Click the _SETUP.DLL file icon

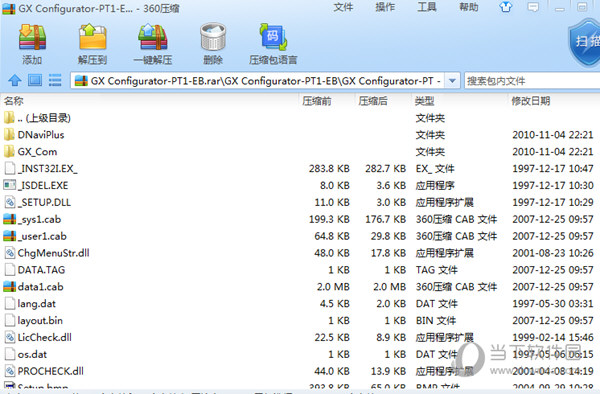click(x=10, y=202)
